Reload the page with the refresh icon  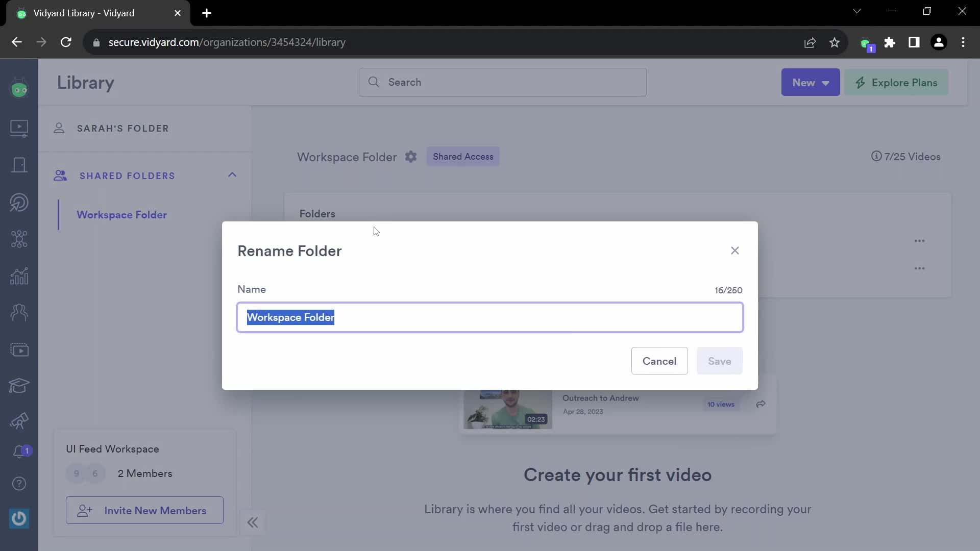tap(66, 42)
